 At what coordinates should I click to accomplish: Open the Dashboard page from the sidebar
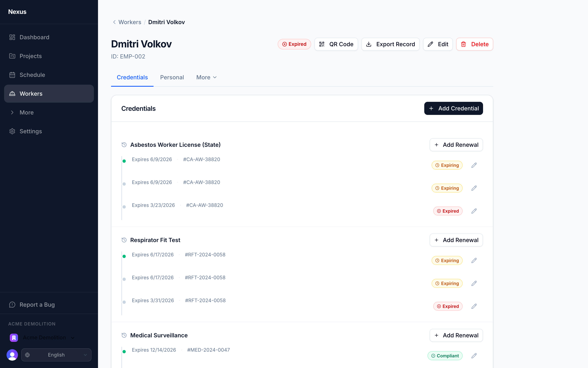[49, 37]
